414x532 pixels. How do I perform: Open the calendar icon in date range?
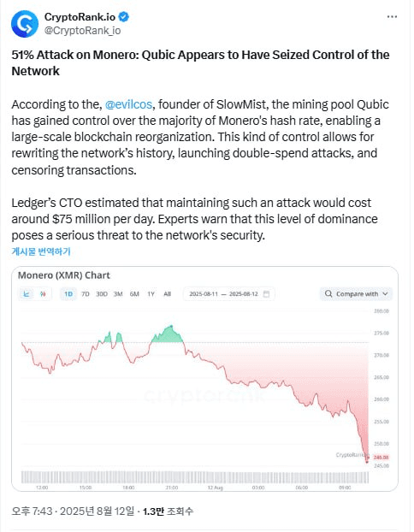266,294
